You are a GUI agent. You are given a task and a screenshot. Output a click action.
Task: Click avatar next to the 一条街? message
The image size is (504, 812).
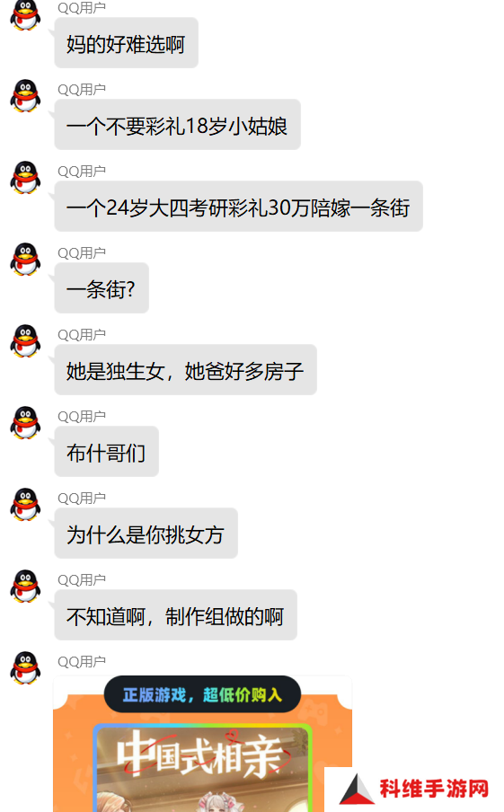click(x=25, y=260)
